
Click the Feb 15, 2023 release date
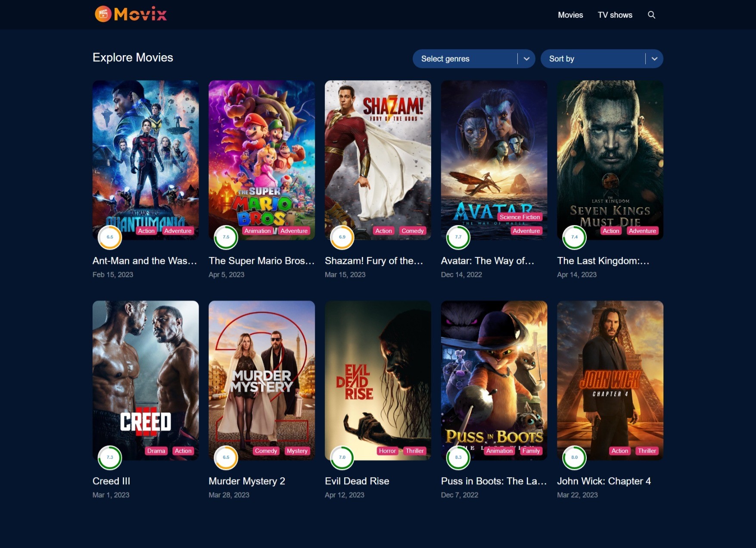(x=113, y=275)
